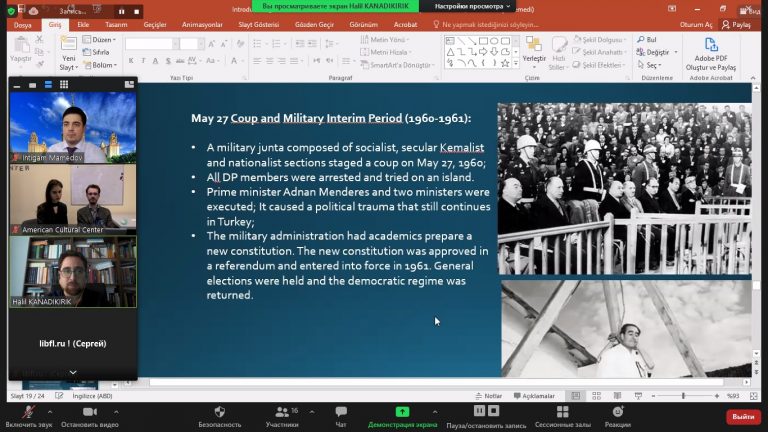Image resolution: width=768 pixels, height=432 pixels.
Task: Click green Демонстрация экрана share icon
Action: point(402,412)
